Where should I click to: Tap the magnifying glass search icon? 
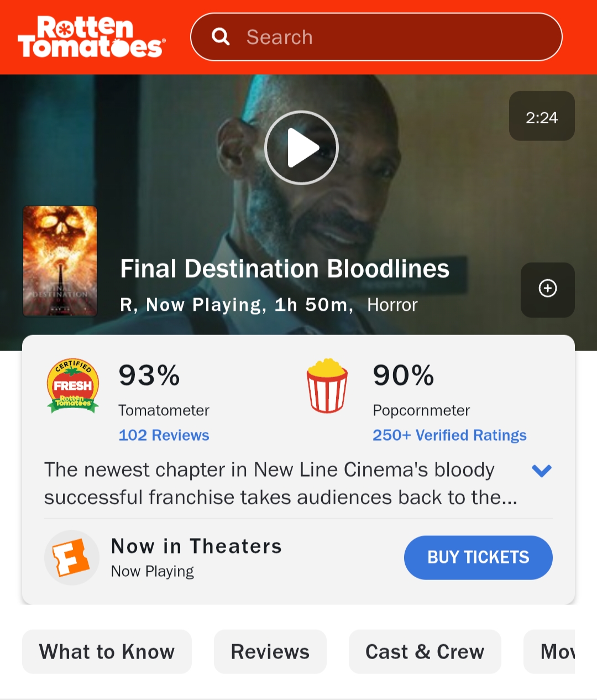click(221, 37)
